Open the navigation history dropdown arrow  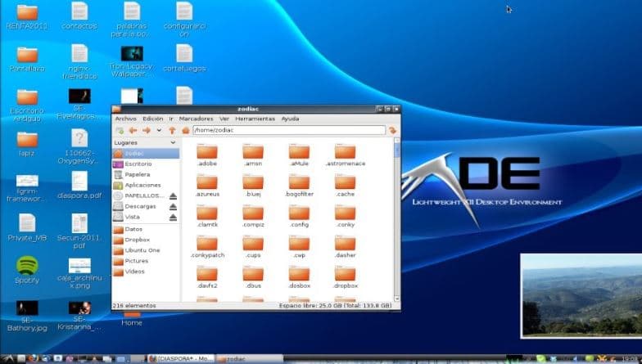[159, 131]
